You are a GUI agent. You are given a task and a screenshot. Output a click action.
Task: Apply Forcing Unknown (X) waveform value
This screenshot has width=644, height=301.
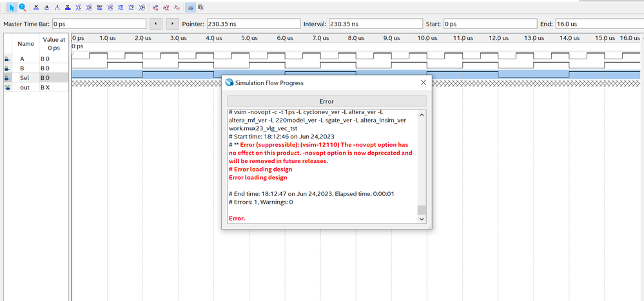coord(36,7)
